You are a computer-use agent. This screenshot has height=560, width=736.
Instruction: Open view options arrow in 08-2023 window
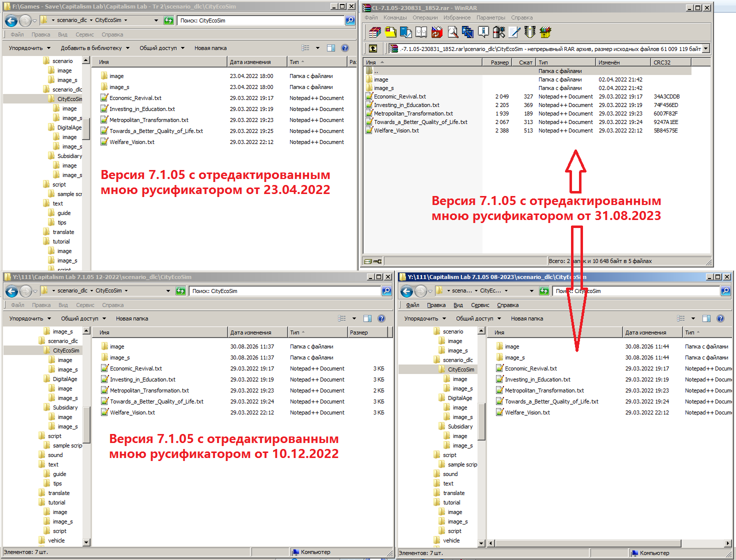point(693,318)
